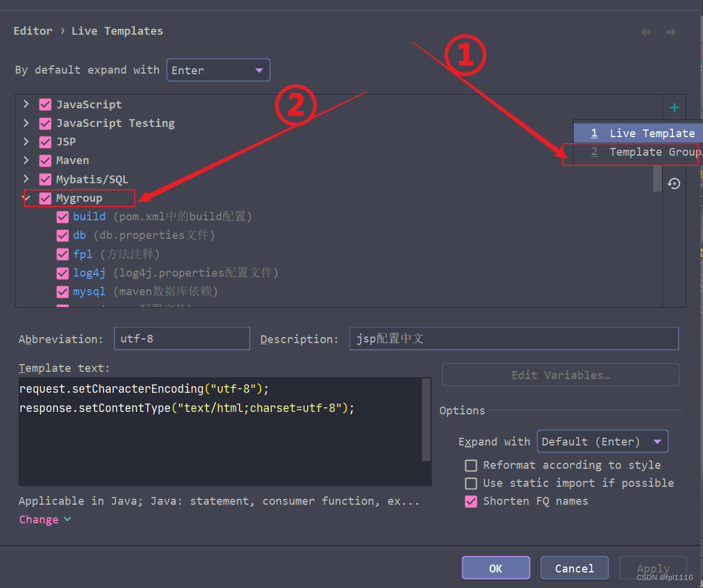This screenshot has width=703, height=588.
Task: Enable Use static import if possible
Action: pos(471,483)
